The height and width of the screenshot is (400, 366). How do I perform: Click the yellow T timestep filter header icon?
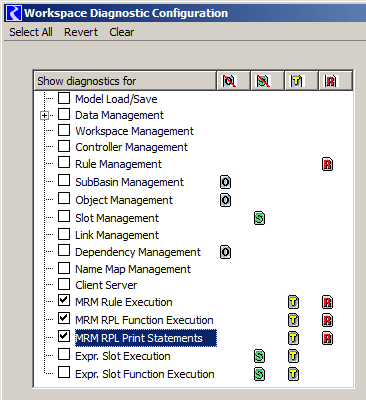(297, 81)
